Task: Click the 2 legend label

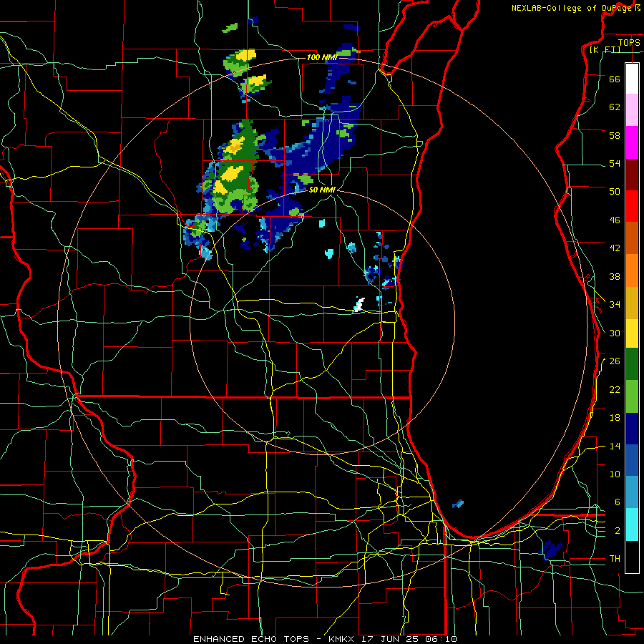Action: 617,531
